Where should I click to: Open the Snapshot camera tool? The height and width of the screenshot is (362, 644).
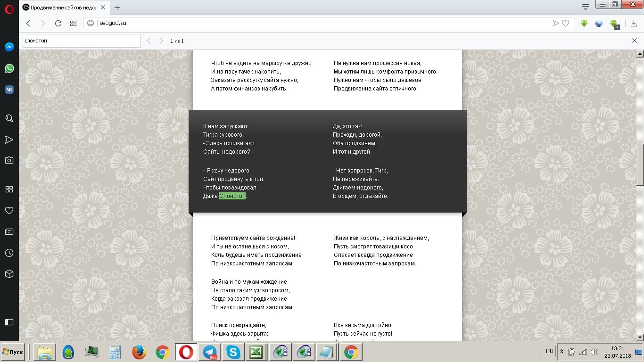click(x=9, y=160)
